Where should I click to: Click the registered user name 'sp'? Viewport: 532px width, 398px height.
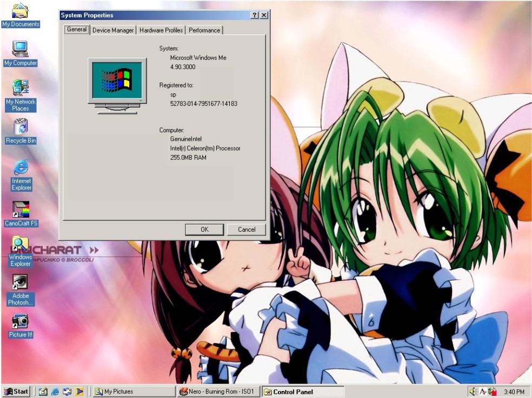coord(174,95)
